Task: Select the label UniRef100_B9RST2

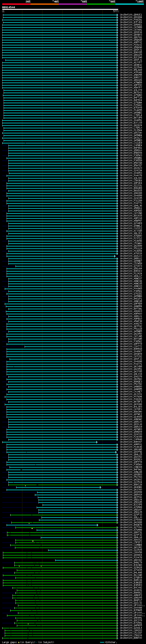Action: tap(131, 77)
